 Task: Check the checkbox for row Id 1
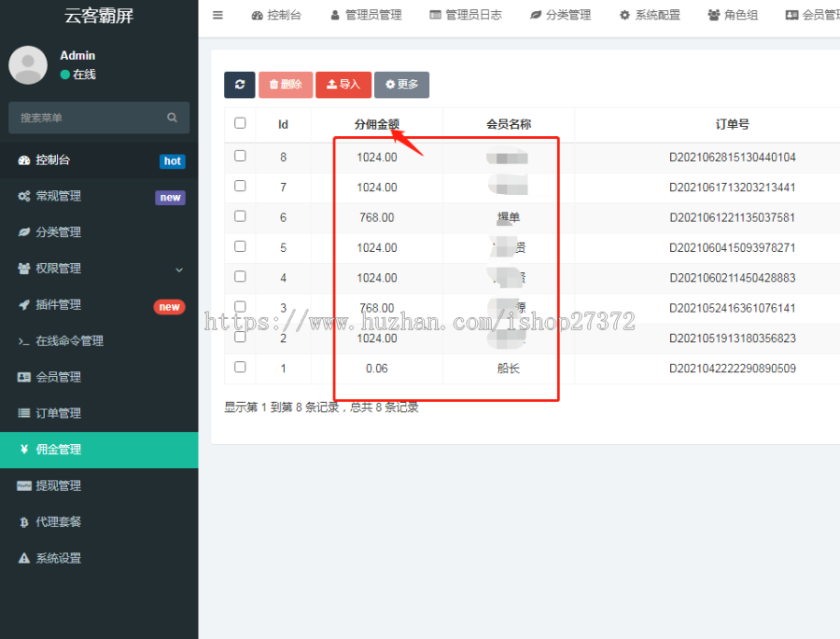(x=240, y=367)
